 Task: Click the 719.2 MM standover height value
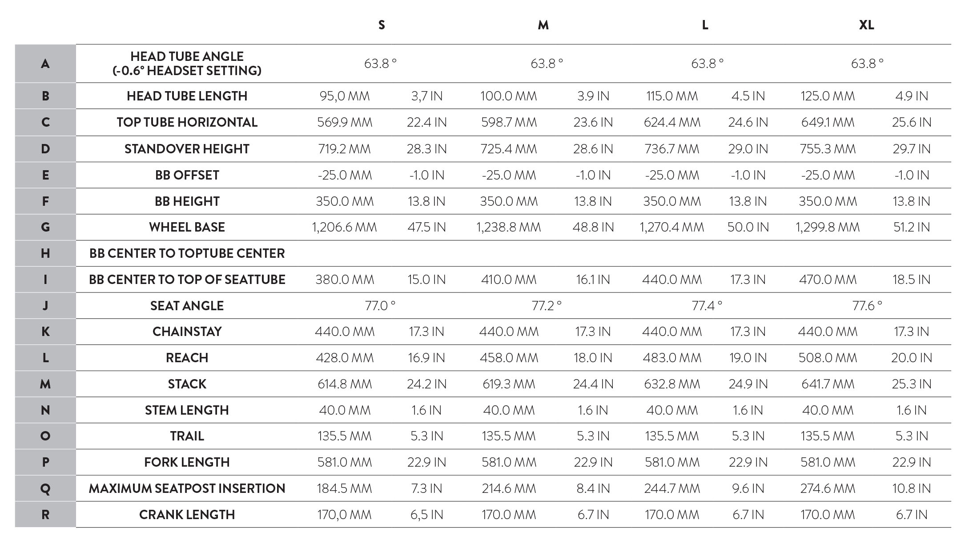pyautogui.click(x=344, y=149)
